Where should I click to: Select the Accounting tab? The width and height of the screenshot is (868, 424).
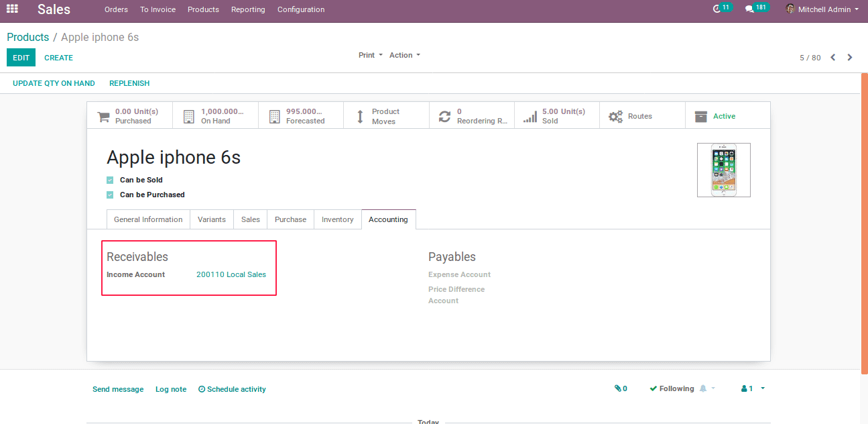[x=388, y=219]
